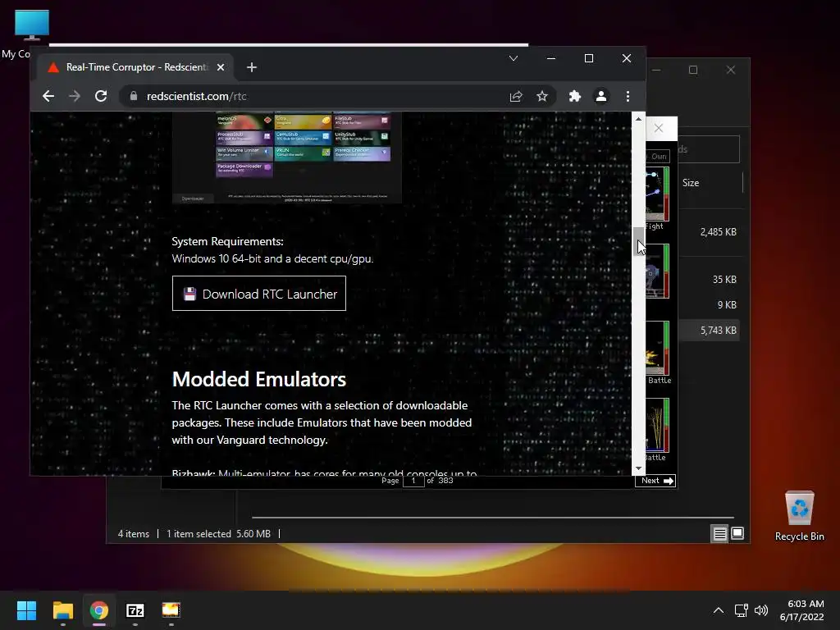Reload the redscientist.com page
840x630 pixels.
(x=101, y=97)
